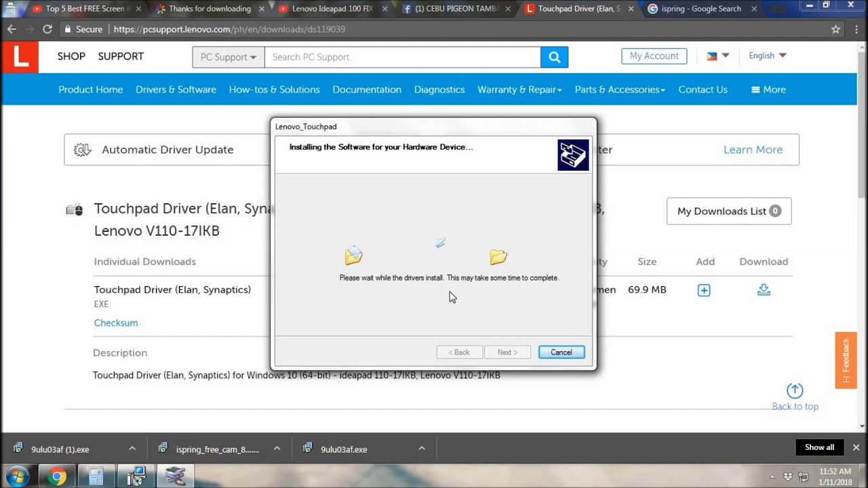Click the browser back arrow

coord(12,29)
